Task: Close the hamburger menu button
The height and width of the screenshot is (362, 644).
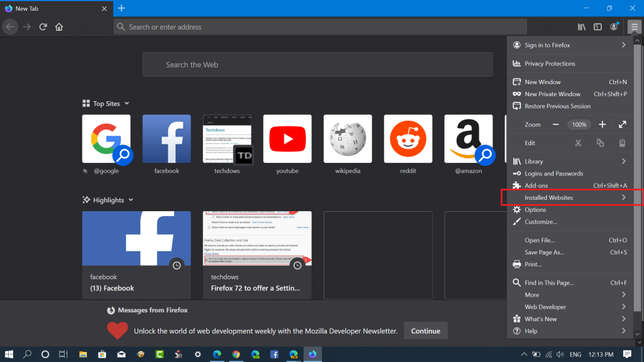Action: (x=635, y=27)
